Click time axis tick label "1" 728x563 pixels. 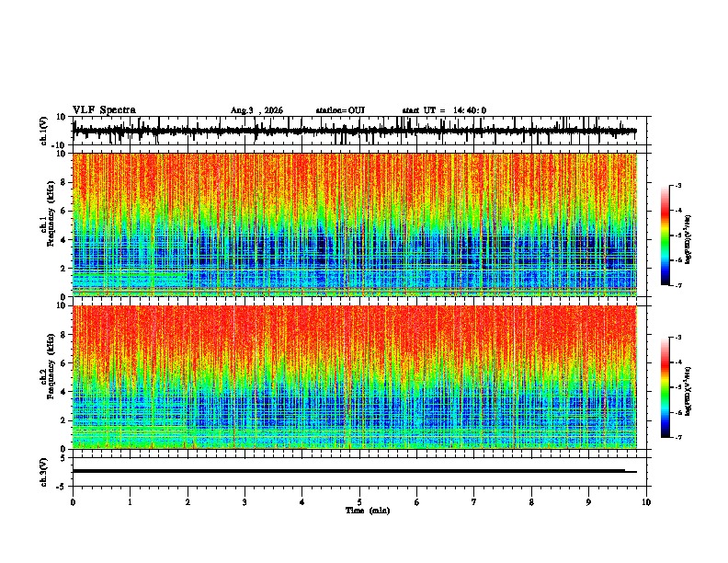tap(130, 502)
